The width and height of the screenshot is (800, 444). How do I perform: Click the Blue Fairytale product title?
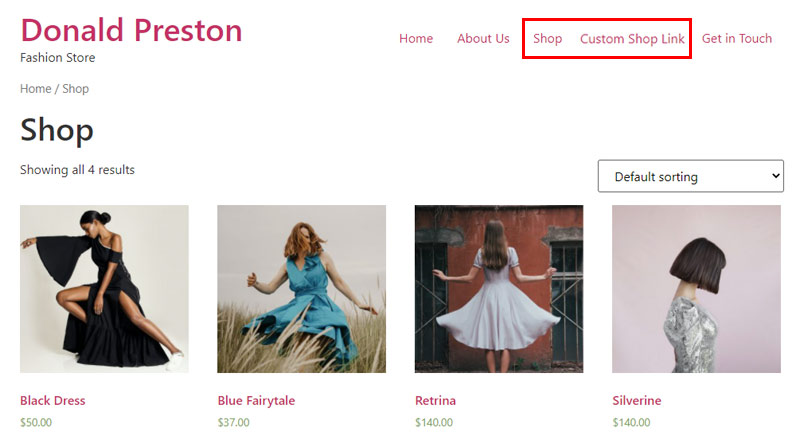click(256, 401)
